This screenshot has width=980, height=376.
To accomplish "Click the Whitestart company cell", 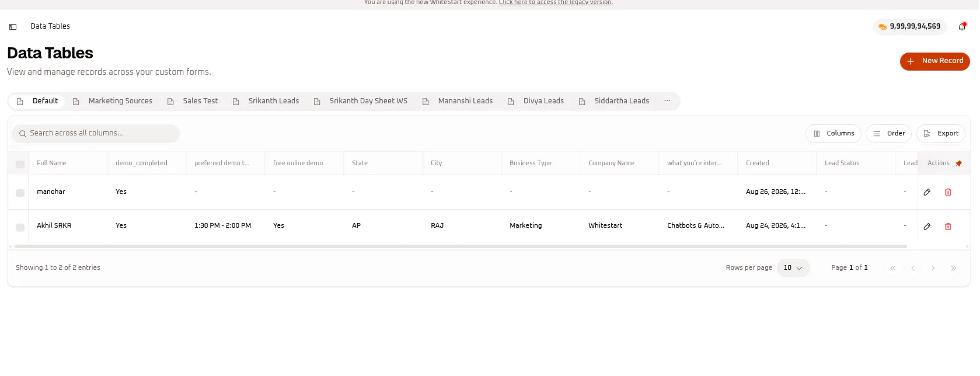I will pos(605,226).
